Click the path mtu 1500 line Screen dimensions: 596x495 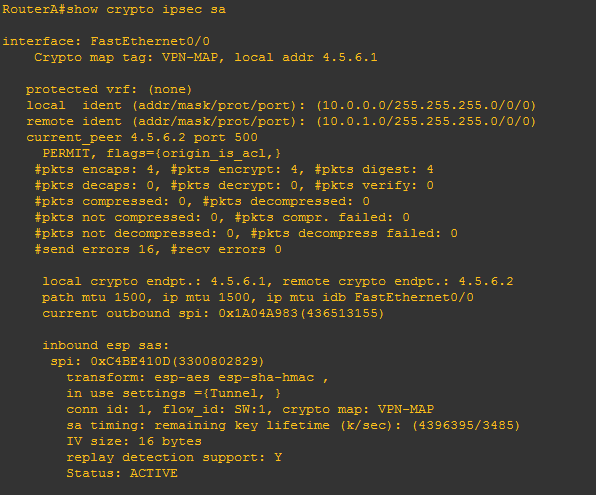point(258,297)
